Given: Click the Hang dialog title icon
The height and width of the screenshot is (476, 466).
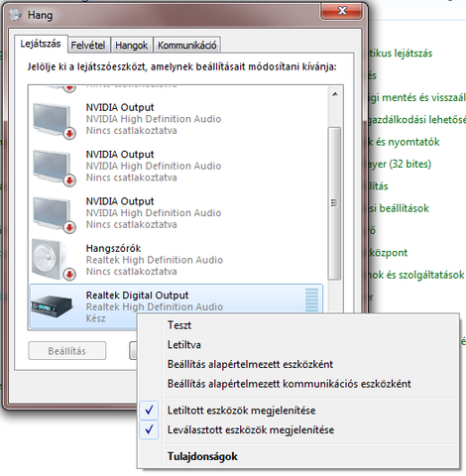Looking at the screenshot, I should coord(16,15).
